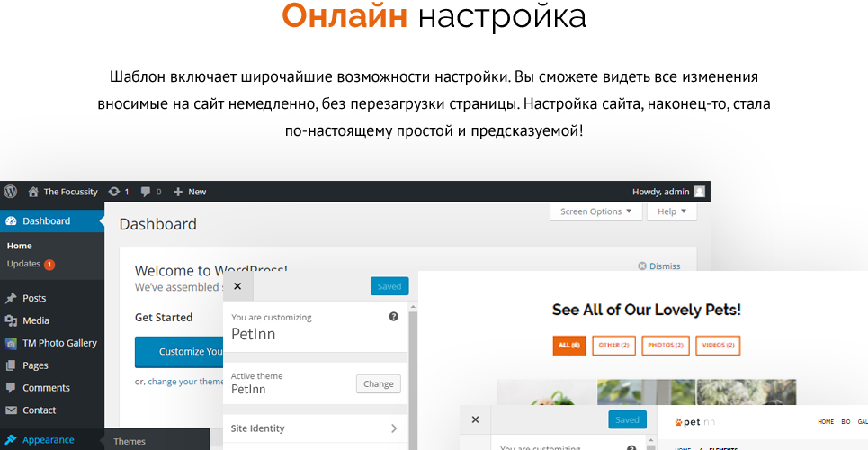Click New in the admin bar

(197, 192)
